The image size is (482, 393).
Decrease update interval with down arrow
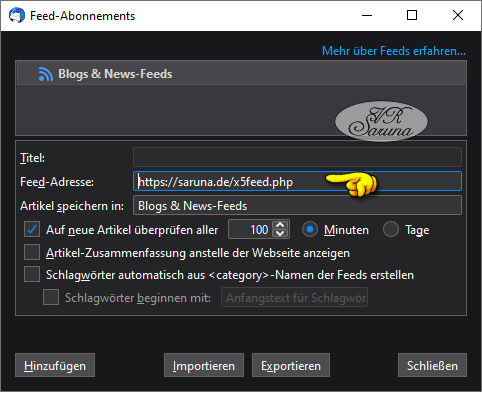[280, 234]
